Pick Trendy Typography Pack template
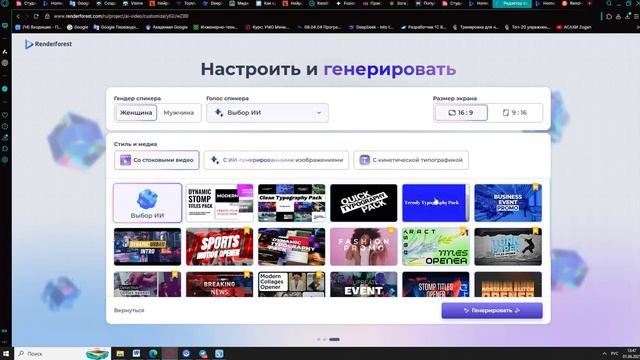This screenshot has width=640, height=360. (436, 203)
